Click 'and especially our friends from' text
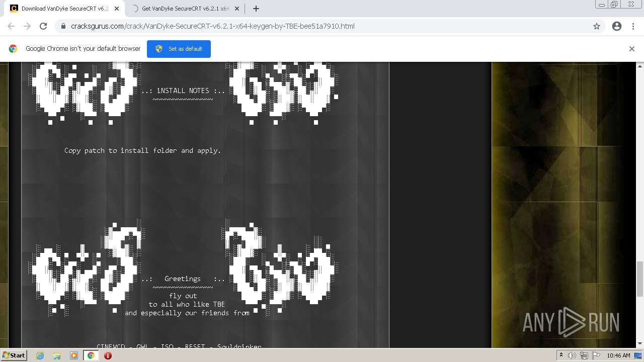This screenshot has height=362, width=644. click(187, 313)
